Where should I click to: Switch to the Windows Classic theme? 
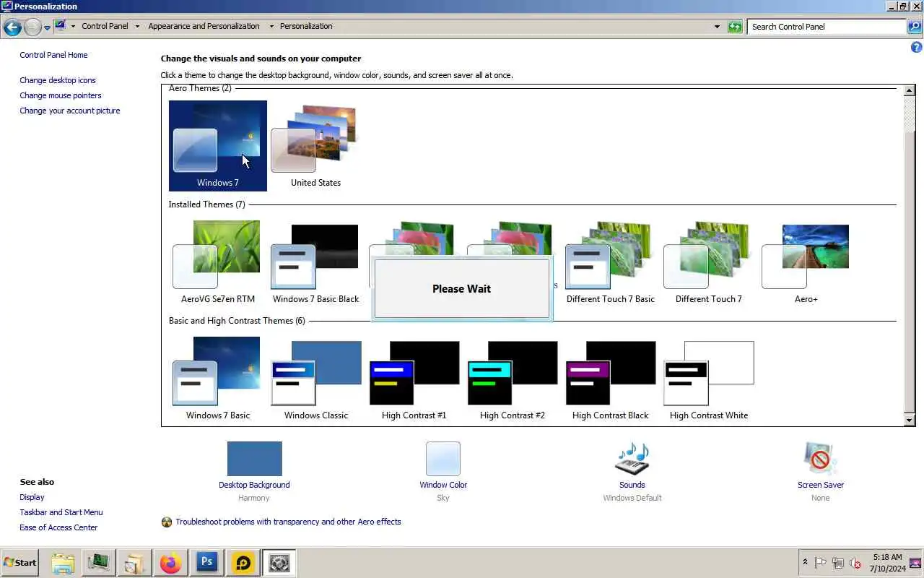[x=316, y=379]
